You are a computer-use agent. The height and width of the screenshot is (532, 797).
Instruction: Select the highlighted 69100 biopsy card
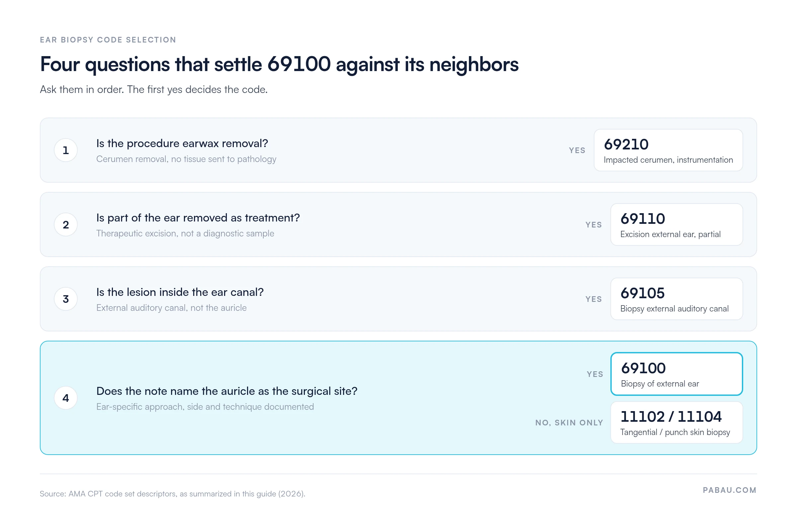[x=676, y=374]
